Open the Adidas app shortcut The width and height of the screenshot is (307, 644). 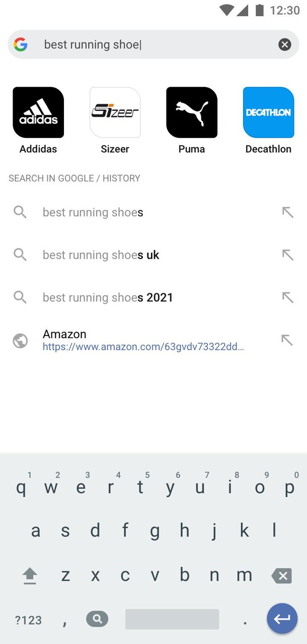click(x=38, y=112)
